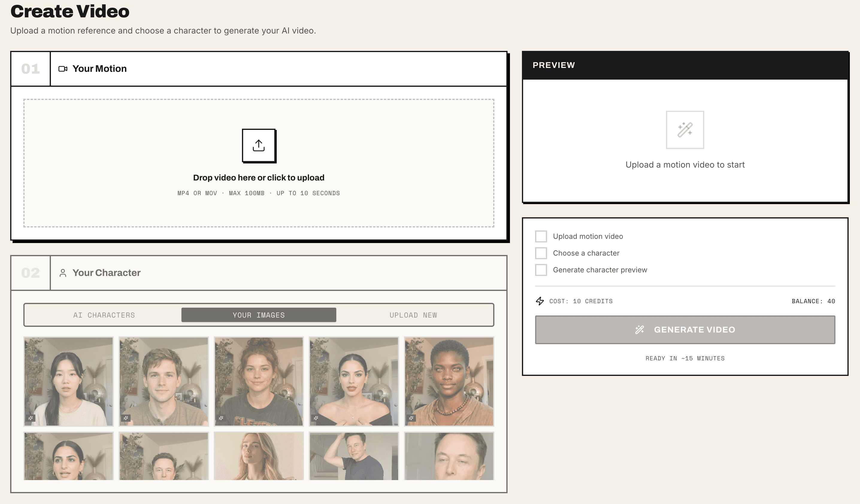860x504 pixels.
Task: Click the Drop video here upload area
Action: pyautogui.click(x=258, y=164)
